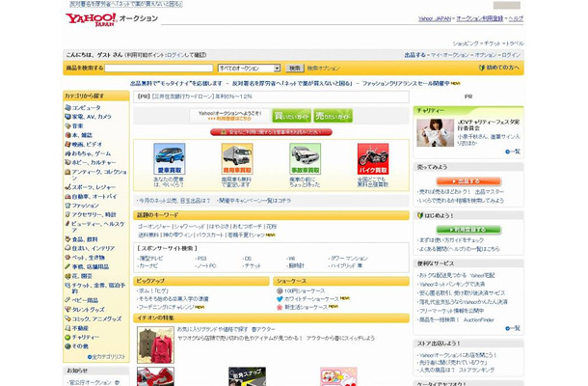This screenshot has height=386, width=588.
Task: Click the 不動産 category icon
Action: 67,328
